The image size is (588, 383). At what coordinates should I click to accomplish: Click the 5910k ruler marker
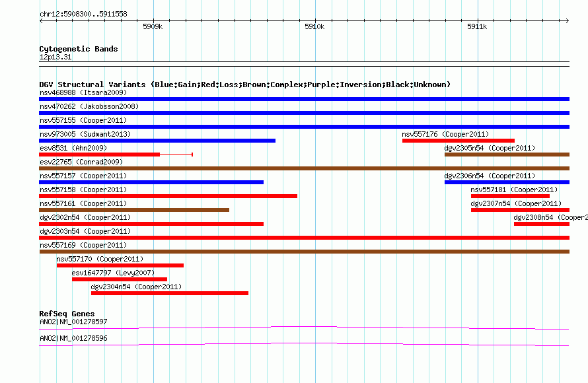[x=314, y=26]
